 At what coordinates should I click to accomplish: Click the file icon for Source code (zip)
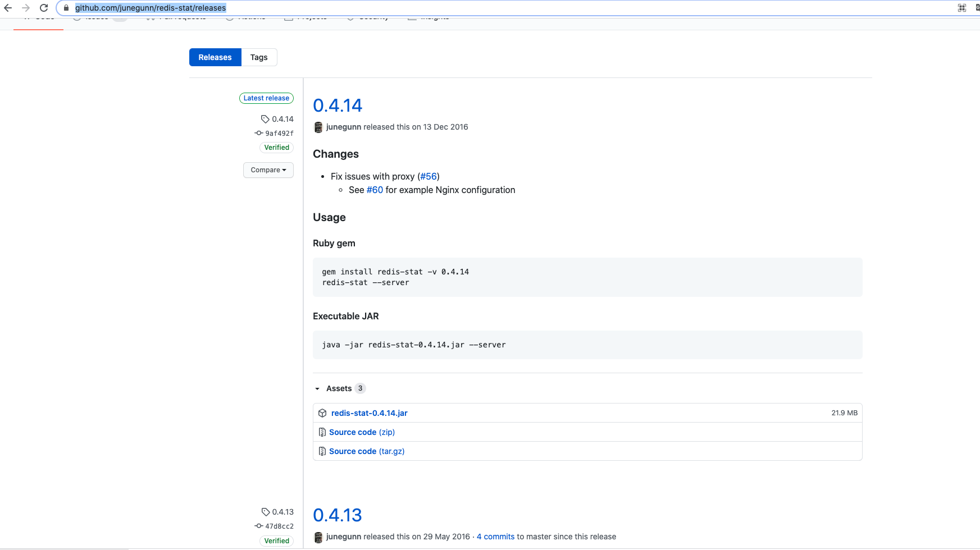pos(322,432)
